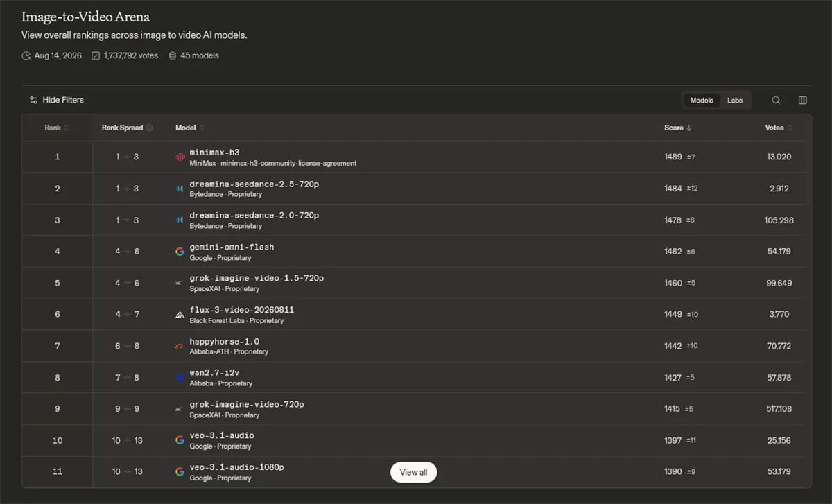Open the search icon in the toolbar
The height and width of the screenshot is (504, 832).
pos(776,100)
